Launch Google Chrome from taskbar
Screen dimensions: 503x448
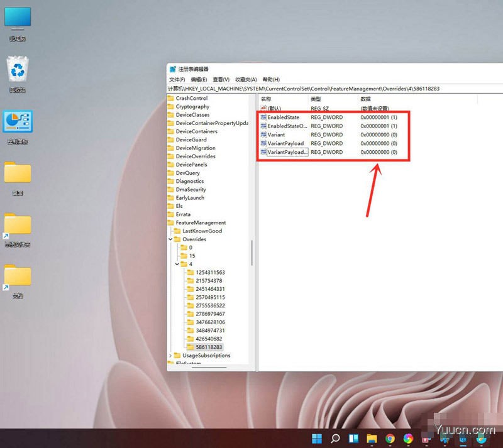[x=390, y=439]
